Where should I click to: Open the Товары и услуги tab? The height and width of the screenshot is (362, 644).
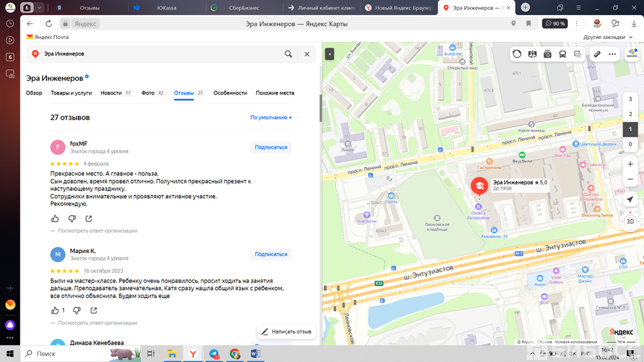[71, 93]
